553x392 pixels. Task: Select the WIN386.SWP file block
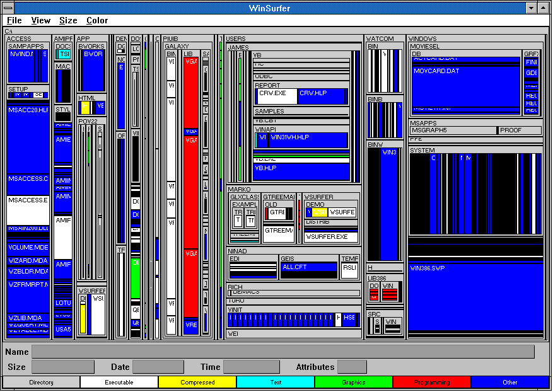coord(475,297)
